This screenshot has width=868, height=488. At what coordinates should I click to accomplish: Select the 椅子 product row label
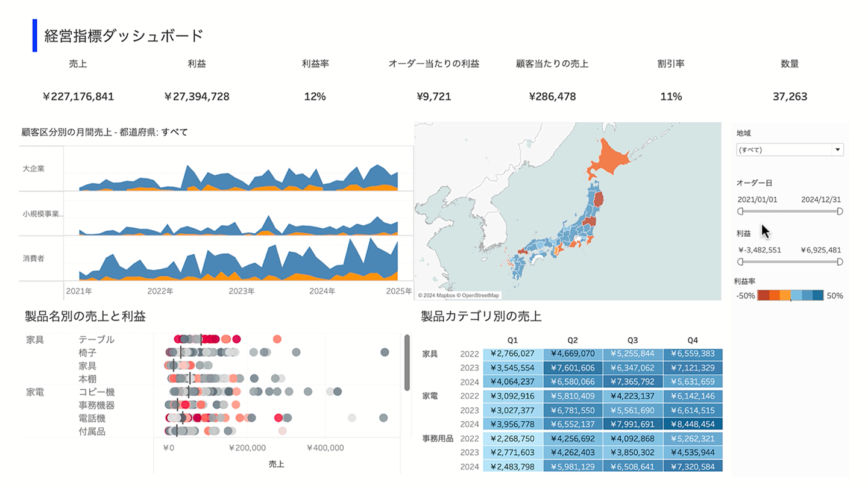pyautogui.click(x=87, y=352)
